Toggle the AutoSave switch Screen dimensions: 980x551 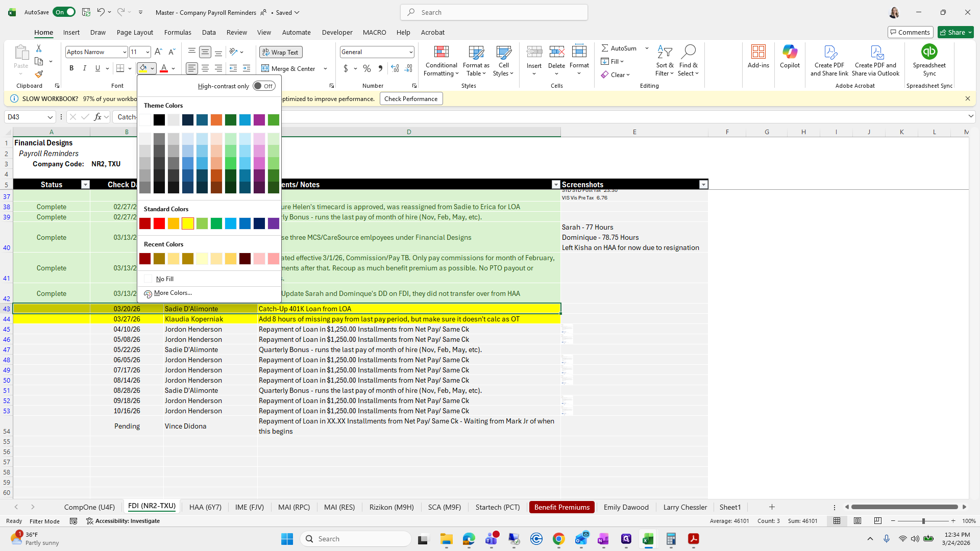coord(64,12)
